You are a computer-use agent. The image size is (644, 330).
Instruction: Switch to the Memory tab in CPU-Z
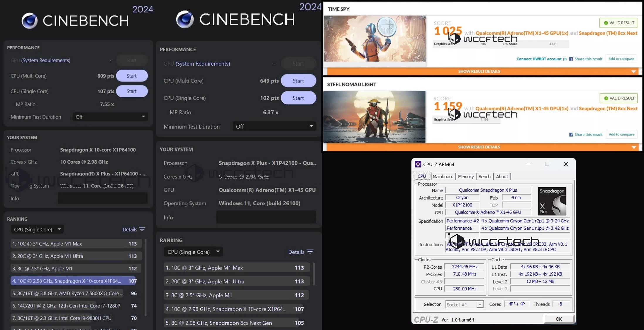(466, 177)
